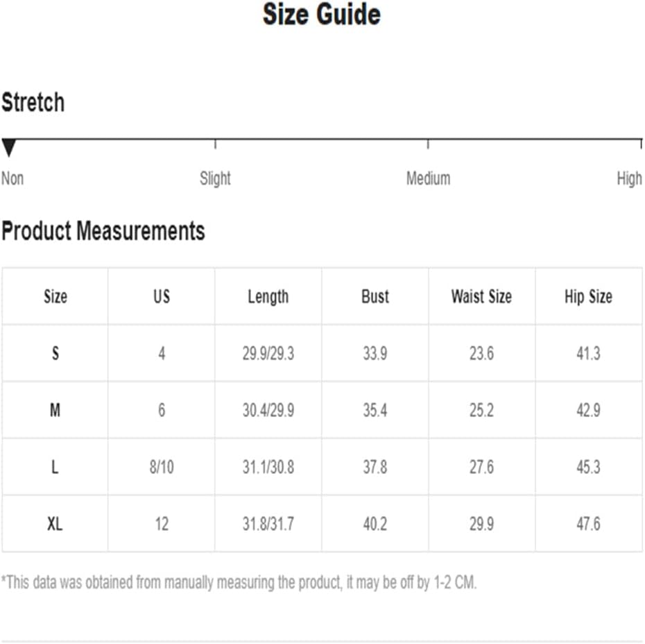The width and height of the screenshot is (645, 644).
Task: Select the Non stretch label
Action: coord(12,178)
